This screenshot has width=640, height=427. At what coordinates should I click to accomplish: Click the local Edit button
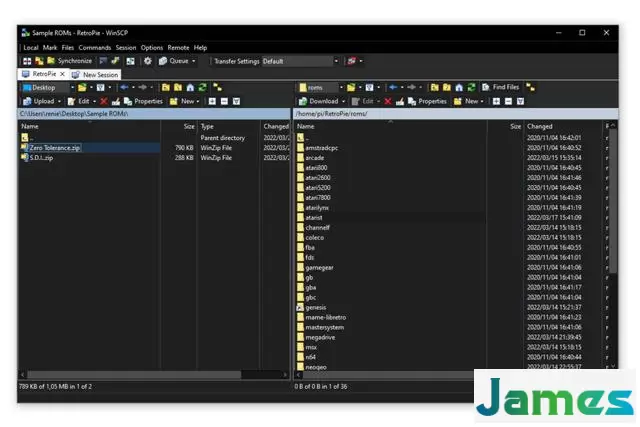click(79, 101)
